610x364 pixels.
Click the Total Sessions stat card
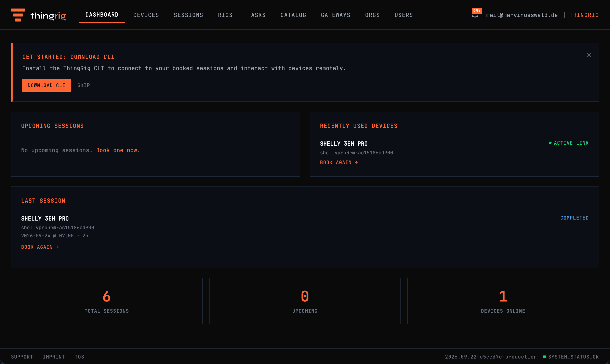tap(107, 301)
